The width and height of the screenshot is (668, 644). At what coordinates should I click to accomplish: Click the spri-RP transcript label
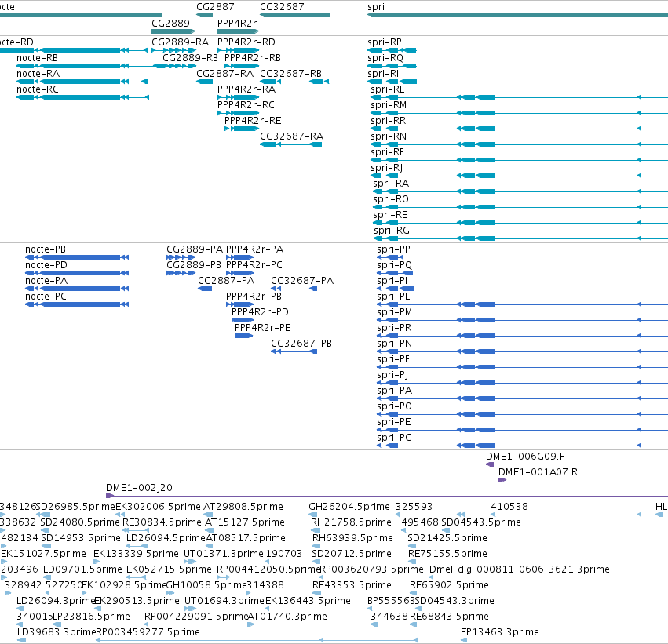385,42
